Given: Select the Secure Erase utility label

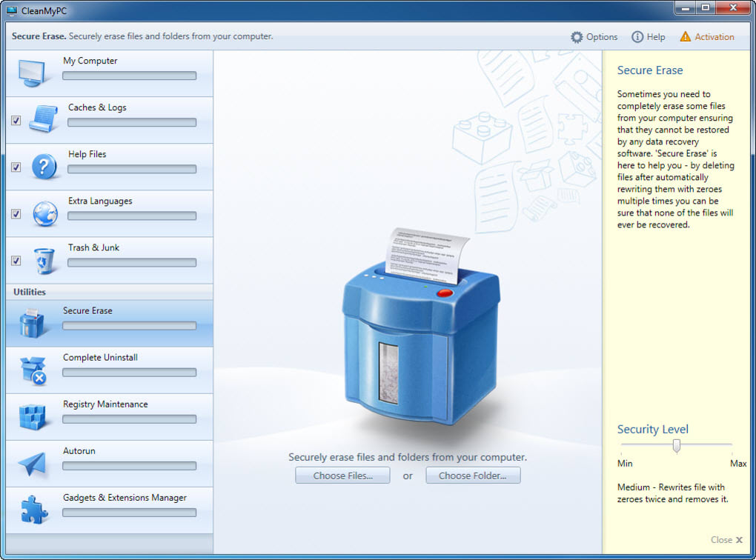Looking at the screenshot, I should 87,311.
